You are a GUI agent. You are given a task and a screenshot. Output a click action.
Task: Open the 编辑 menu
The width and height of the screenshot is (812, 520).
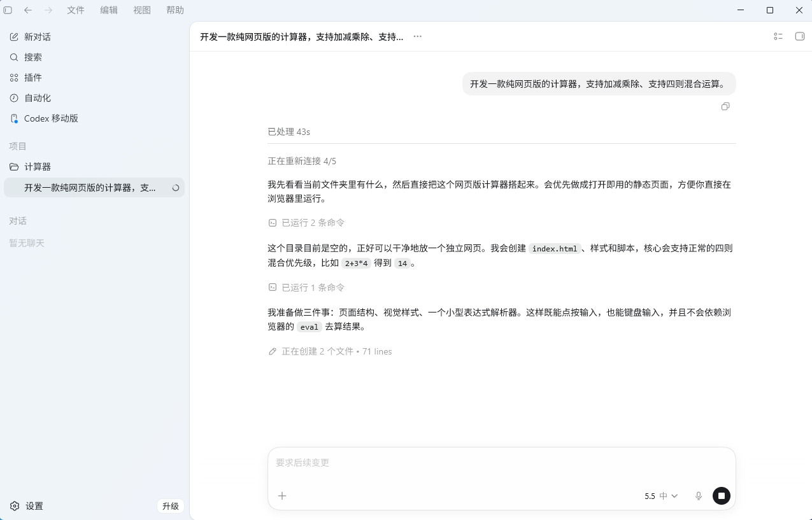click(x=109, y=10)
